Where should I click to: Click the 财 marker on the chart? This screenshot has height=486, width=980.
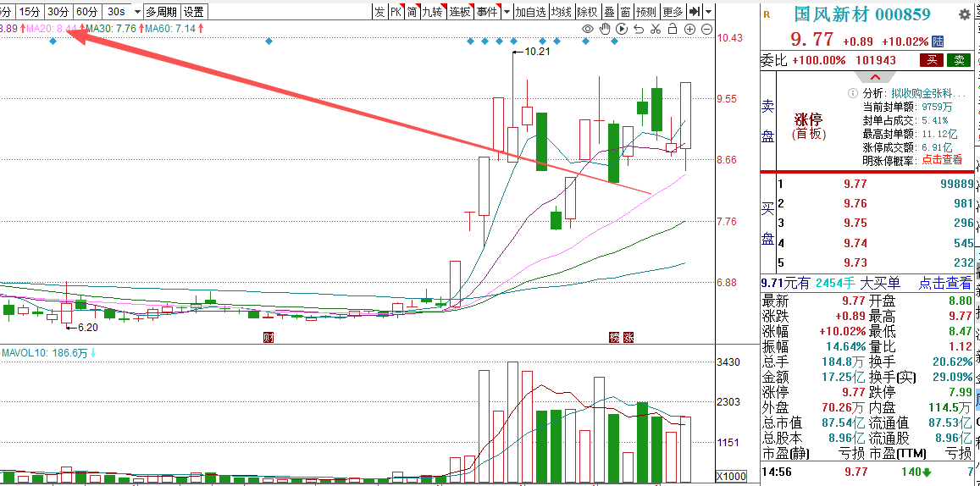click(x=269, y=338)
